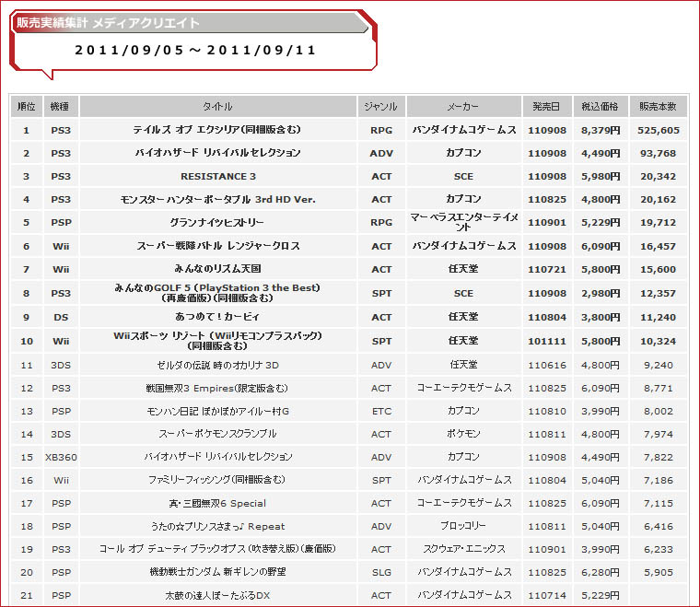Click sales figure 5,905
This screenshot has width=700, height=607.
[x=658, y=573]
